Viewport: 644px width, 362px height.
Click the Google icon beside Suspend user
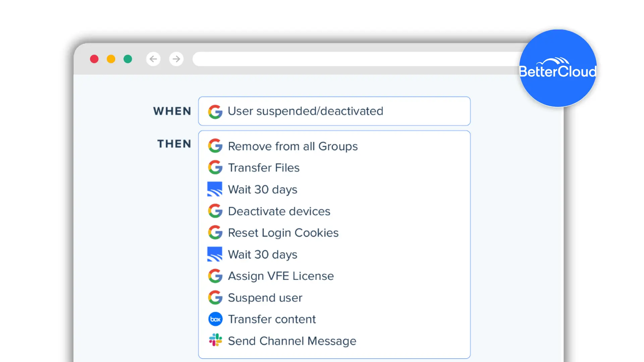[215, 297]
